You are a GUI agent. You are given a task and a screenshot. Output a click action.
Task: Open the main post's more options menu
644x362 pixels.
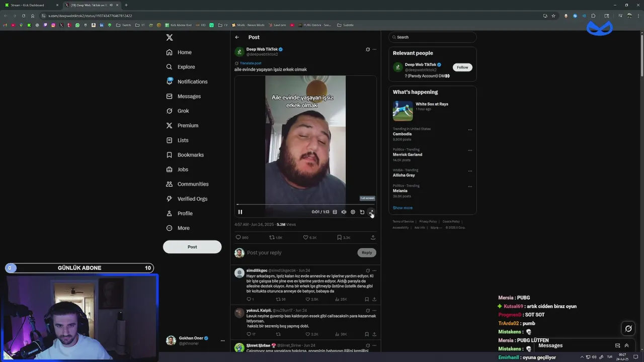[x=374, y=49]
